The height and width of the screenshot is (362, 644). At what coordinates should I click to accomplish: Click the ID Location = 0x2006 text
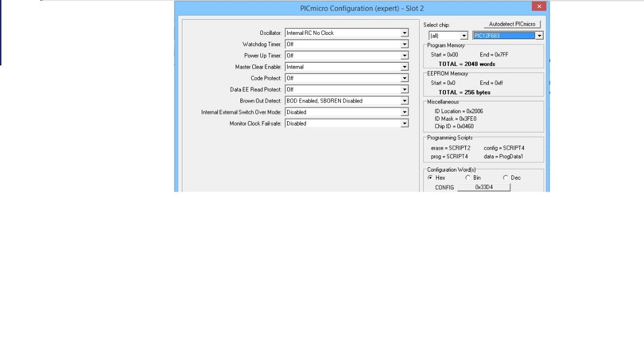tap(459, 111)
